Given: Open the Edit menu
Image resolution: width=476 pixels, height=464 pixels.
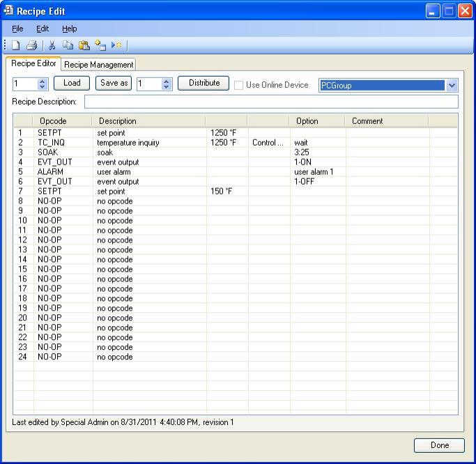Looking at the screenshot, I should [x=43, y=29].
